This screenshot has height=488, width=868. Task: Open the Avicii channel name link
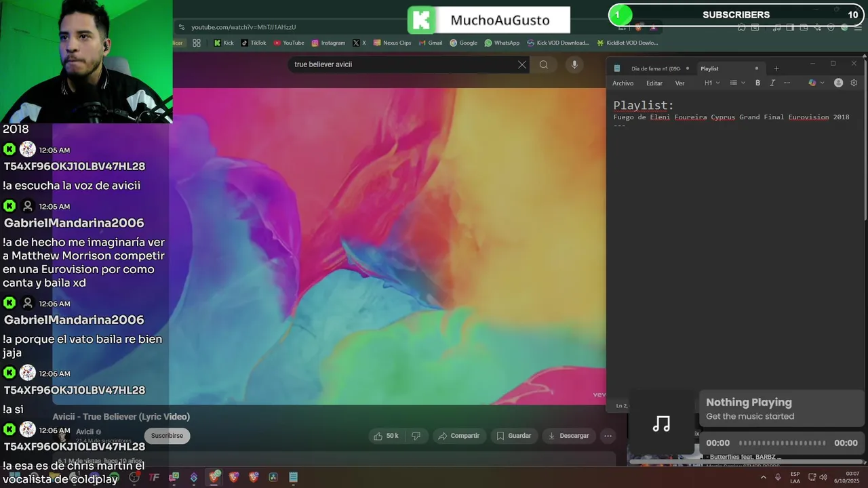coord(85,432)
